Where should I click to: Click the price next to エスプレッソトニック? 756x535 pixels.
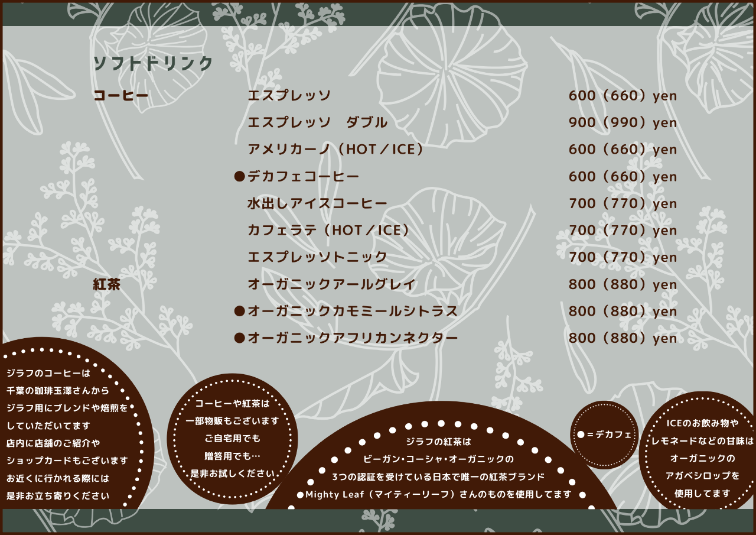point(623,257)
